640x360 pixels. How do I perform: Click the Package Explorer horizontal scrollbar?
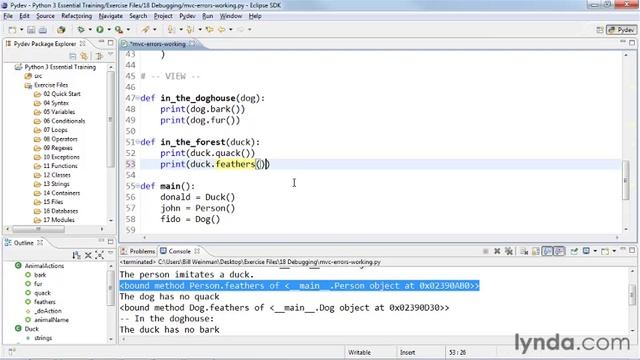[x=38, y=229]
